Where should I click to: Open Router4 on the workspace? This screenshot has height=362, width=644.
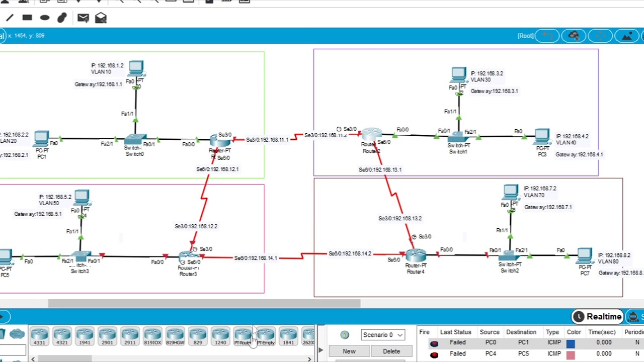point(416,255)
